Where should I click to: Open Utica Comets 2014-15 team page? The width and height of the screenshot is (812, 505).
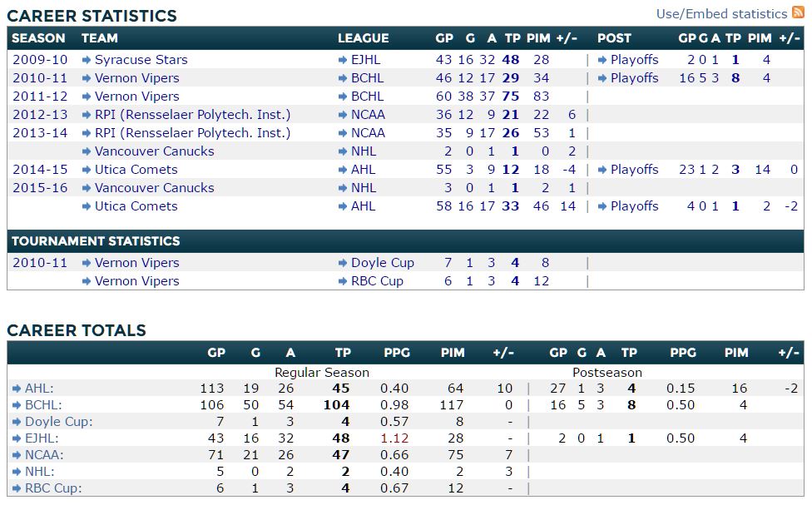[136, 170]
